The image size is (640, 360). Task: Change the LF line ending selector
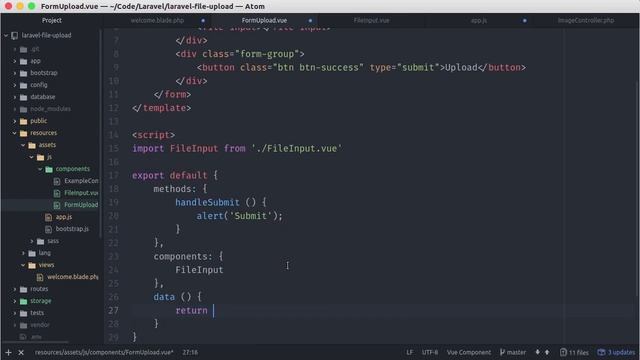pyautogui.click(x=409, y=352)
